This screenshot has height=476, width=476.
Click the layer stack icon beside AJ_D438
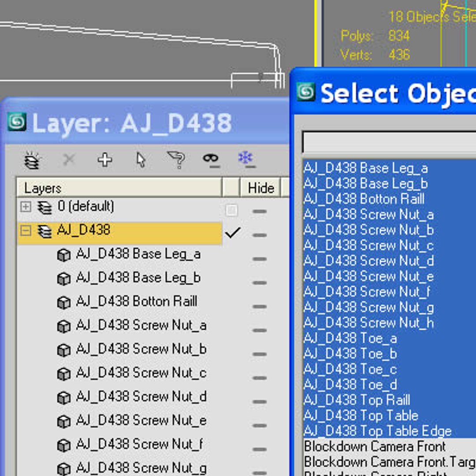coord(45,231)
